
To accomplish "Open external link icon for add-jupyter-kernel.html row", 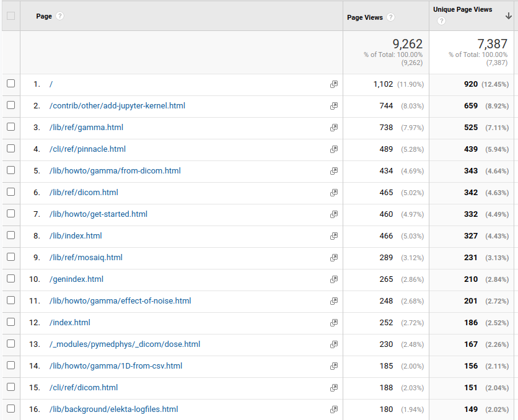I will tap(334, 106).
